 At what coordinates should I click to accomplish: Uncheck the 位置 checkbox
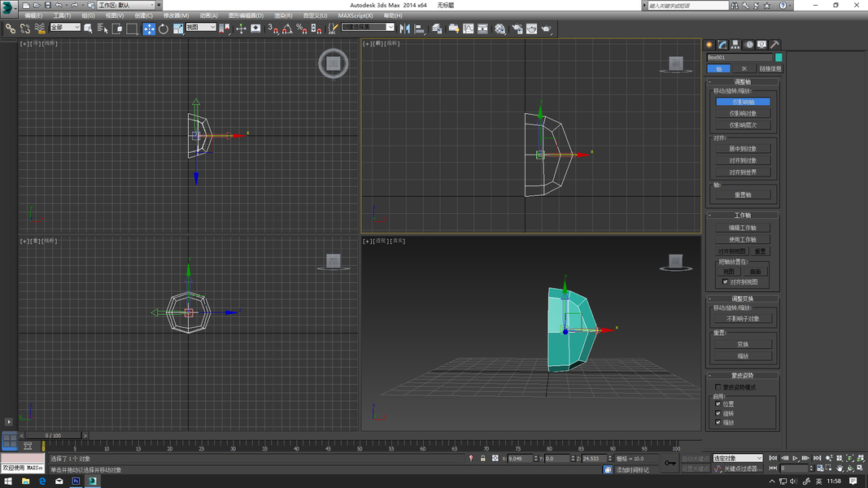pyautogui.click(x=718, y=404)
